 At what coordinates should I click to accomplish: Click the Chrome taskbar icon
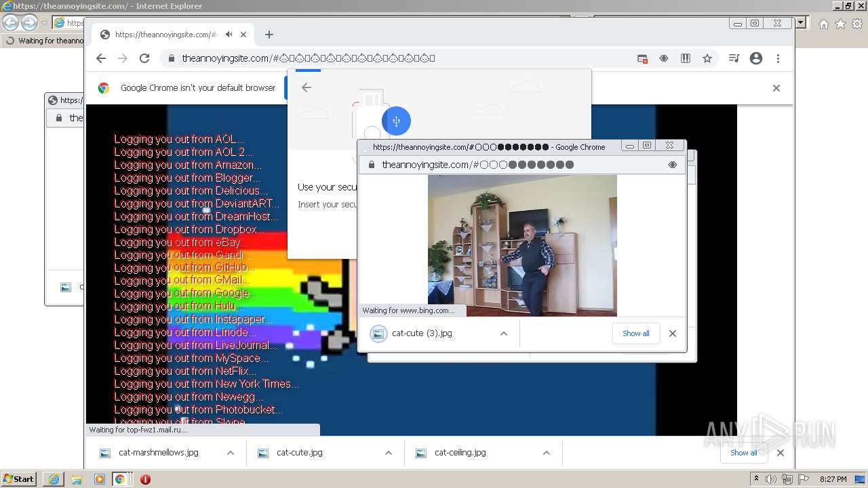[x=120, y=479]
